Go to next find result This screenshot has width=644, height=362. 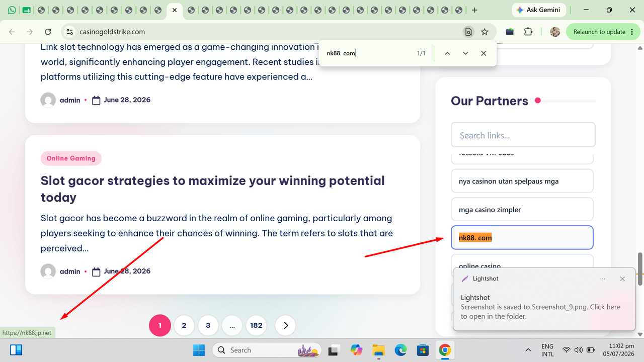coord(465,53)
